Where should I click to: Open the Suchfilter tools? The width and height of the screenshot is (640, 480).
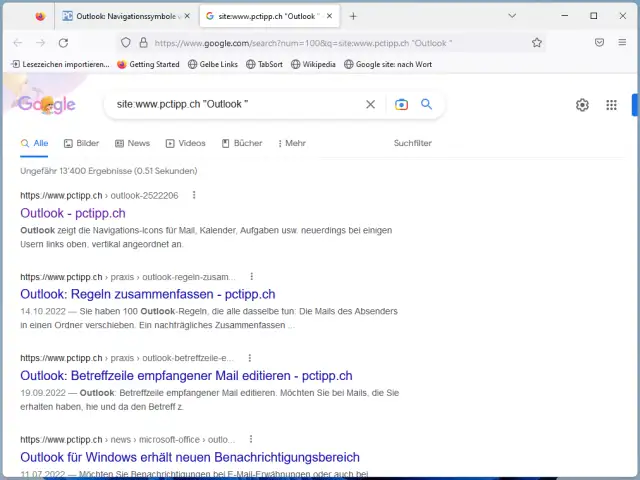412,143
